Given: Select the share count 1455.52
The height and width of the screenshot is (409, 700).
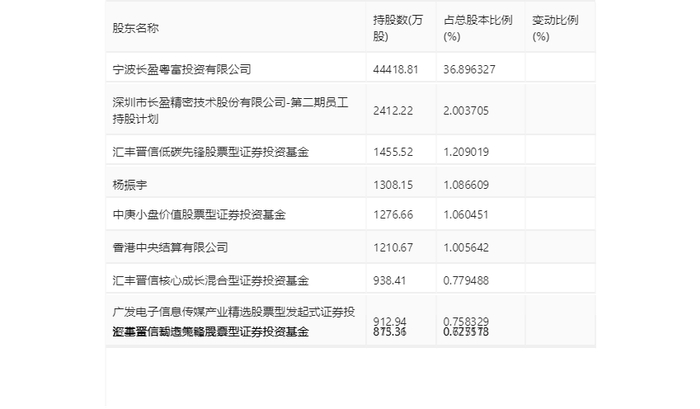Looking at the screenshot, I should point(393,152).
